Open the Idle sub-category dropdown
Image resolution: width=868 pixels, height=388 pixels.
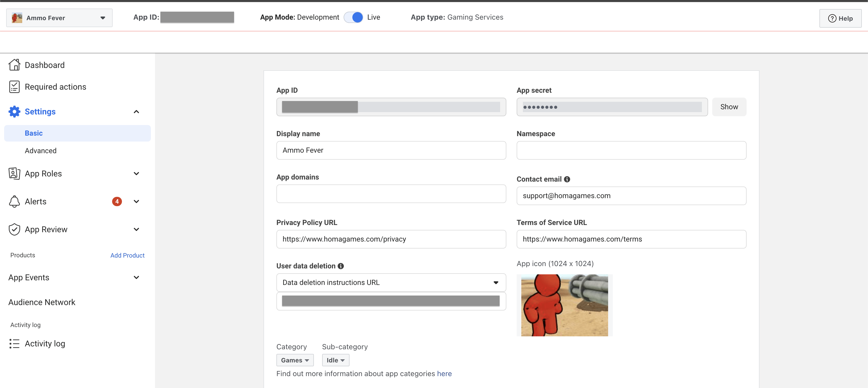click(x=335, y=360)
